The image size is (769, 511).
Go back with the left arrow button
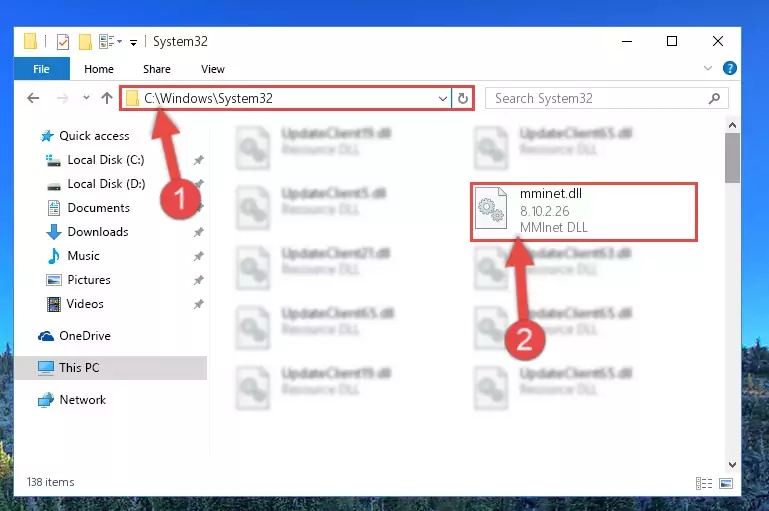33,98
